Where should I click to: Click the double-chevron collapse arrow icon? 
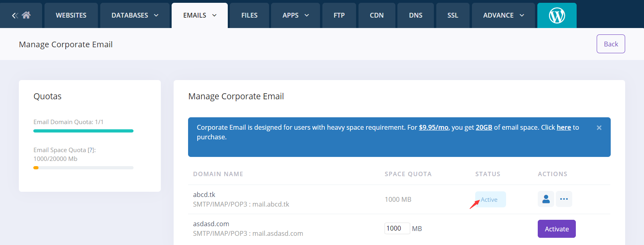click(x=15, y=16)
